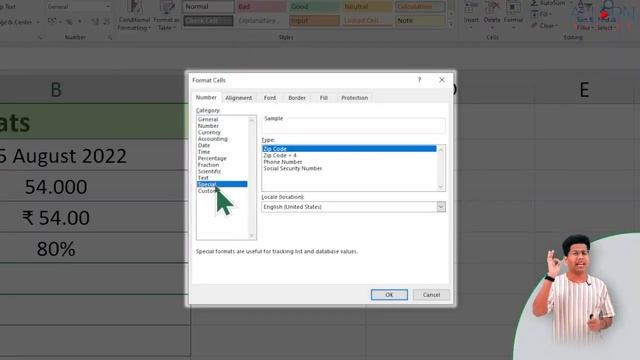This screenshot has width=640, height=360.
Task: Expand the Locale (location) dropdown
Action: pos(441,207)
